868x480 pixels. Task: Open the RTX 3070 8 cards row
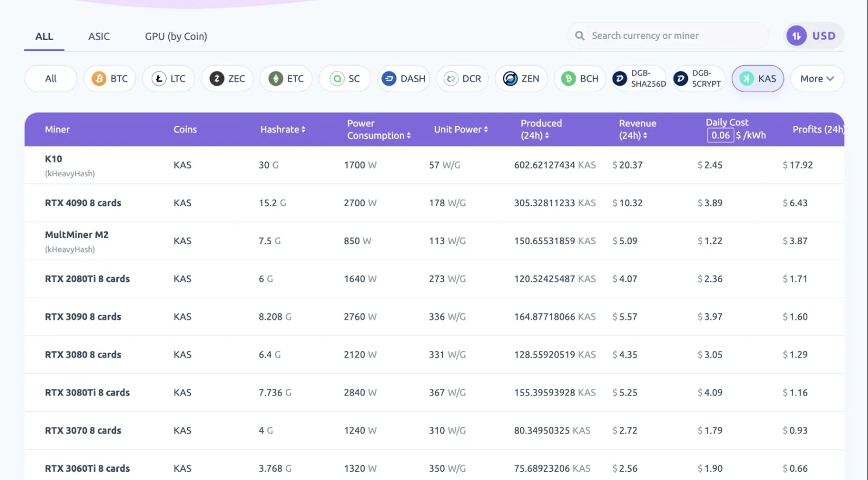click(x=434, y=431)
